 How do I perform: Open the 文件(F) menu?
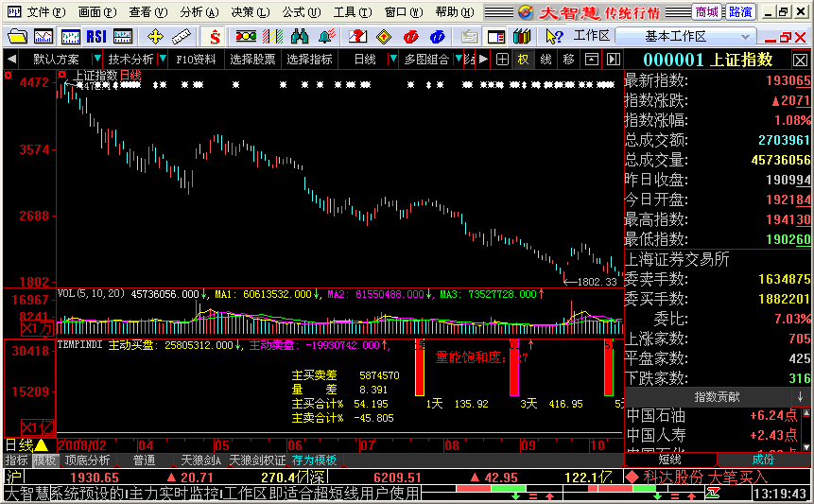point(45,11)
